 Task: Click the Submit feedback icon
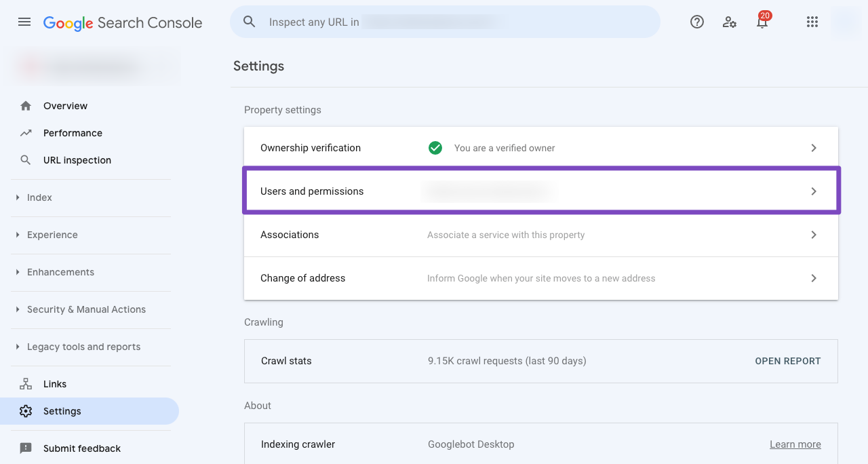click(x=26, y=448)
